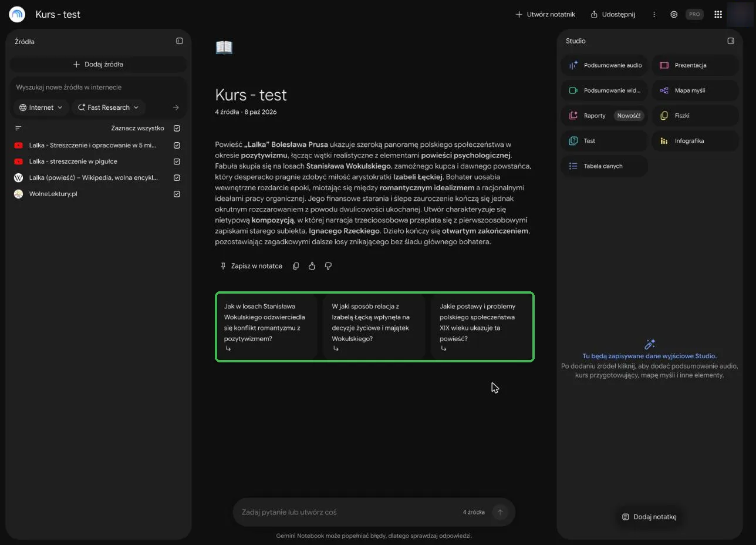The width and height of the screenshot is (756, 545).
Task: Uncheck Lalka - streszczenie w pigułce checkbox
Action: (177, 162)
